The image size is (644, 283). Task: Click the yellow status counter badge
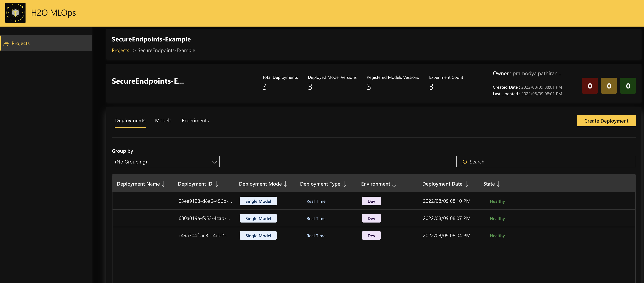point(609,86)
